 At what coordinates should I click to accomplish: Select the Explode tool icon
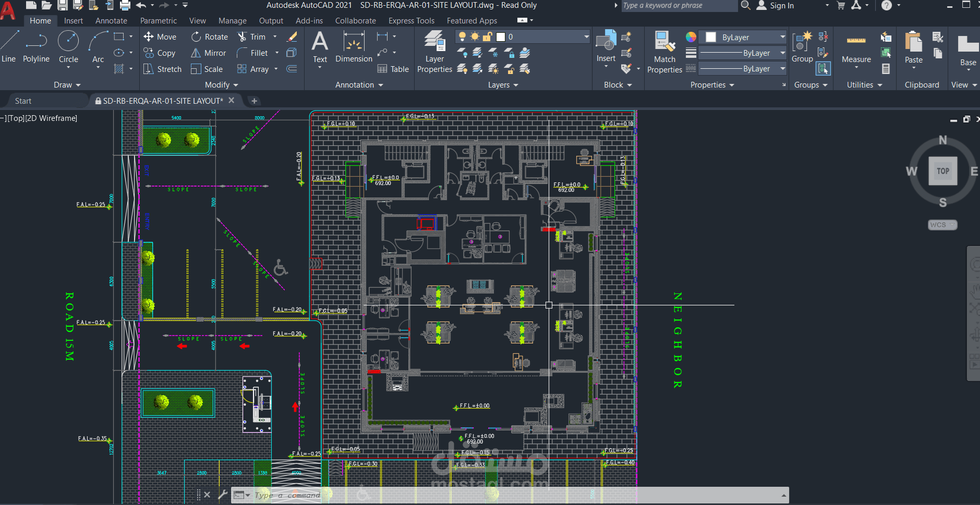[292, 53]
